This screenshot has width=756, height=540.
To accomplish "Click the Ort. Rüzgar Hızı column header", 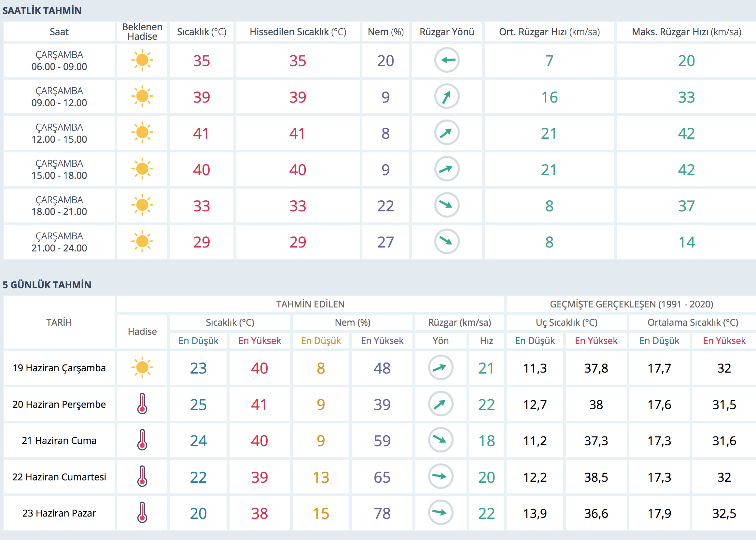I will coord(549,32).
